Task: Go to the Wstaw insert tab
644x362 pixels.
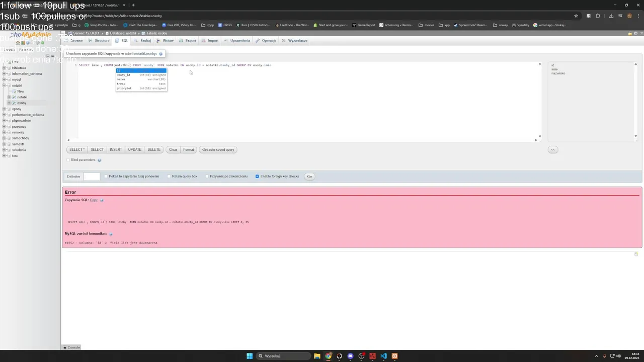Action: [165, 41]
